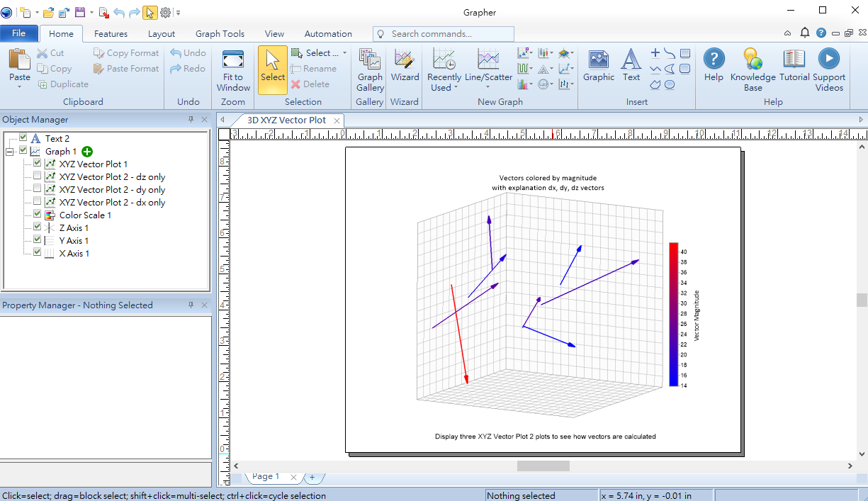Enable XYZ Vector Plot 2 - dz only checkbox

coord(38,176)
